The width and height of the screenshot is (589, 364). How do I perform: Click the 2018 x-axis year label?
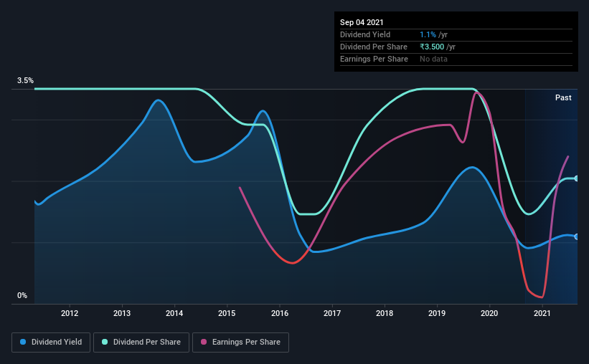tap(385, 313)
